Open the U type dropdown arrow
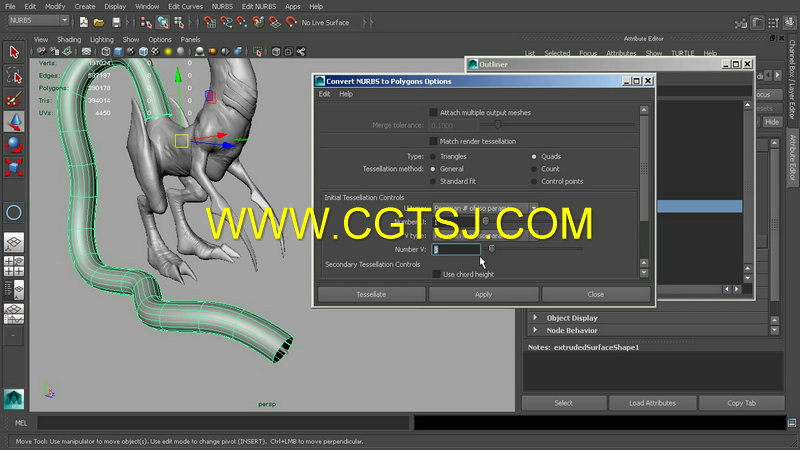 [533, 208]
